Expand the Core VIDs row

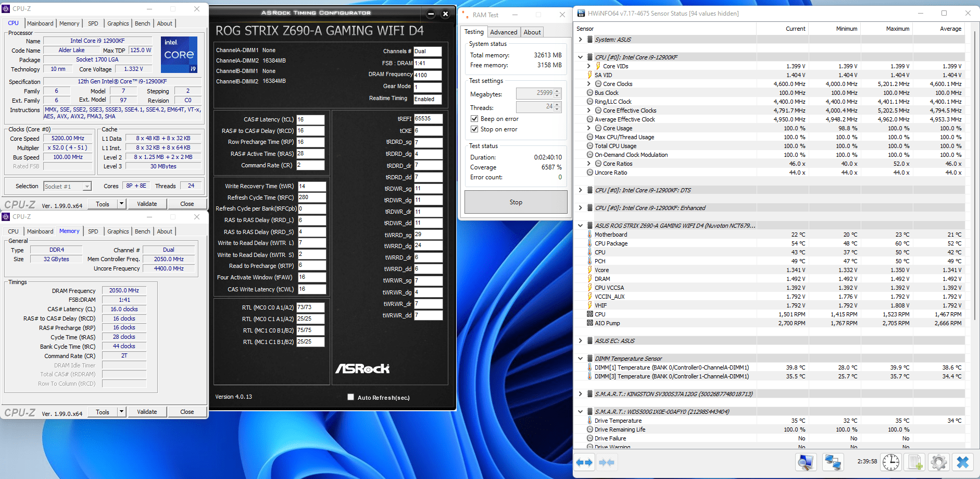(589, 66)
